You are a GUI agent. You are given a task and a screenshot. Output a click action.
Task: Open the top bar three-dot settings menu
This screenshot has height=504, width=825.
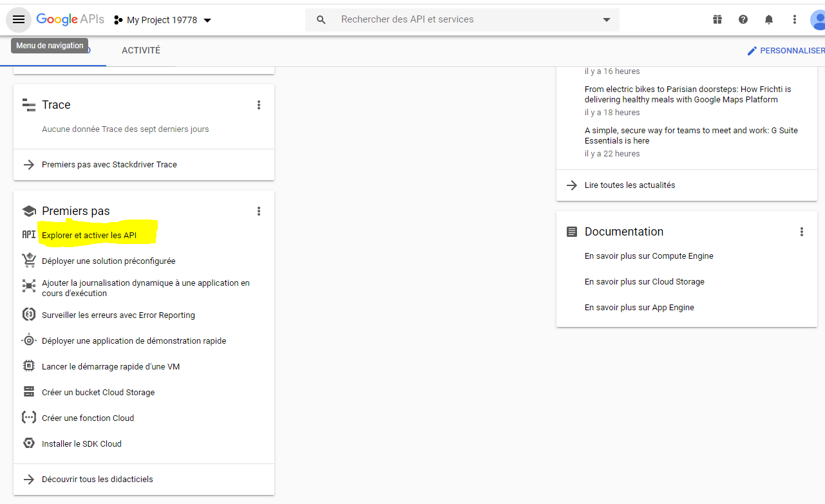(x=795, y=20)
